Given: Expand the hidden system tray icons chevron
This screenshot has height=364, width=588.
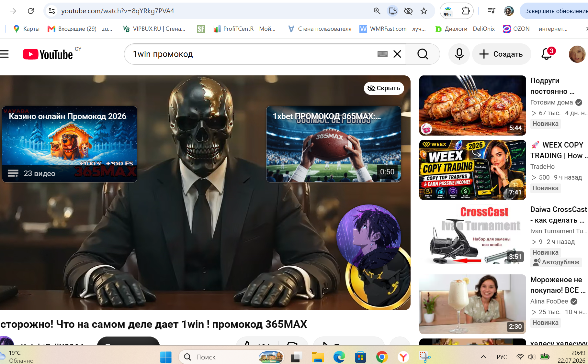Looking at the screenshot, I should pyautogui.click(x=483, y=357).
